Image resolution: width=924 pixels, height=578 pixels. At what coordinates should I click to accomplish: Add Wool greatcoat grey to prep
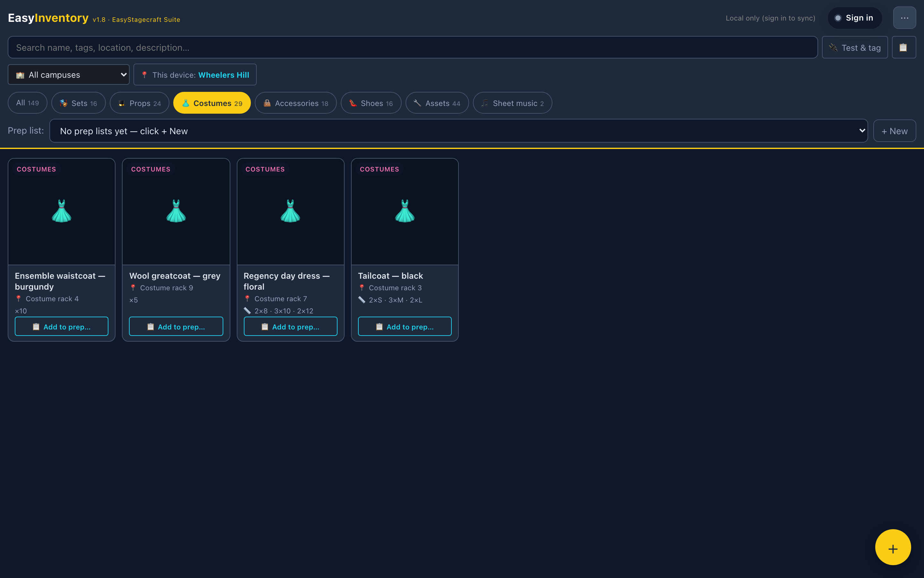click(x=176, y=327)
